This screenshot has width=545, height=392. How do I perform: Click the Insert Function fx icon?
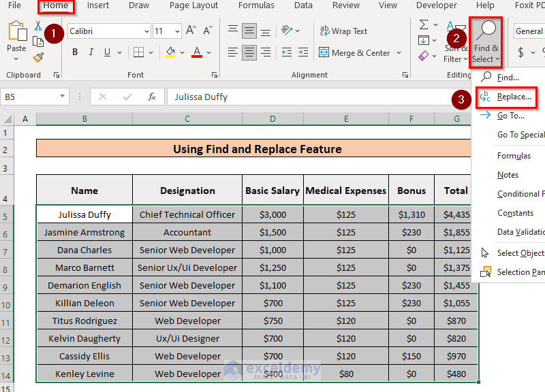[152, 97]
